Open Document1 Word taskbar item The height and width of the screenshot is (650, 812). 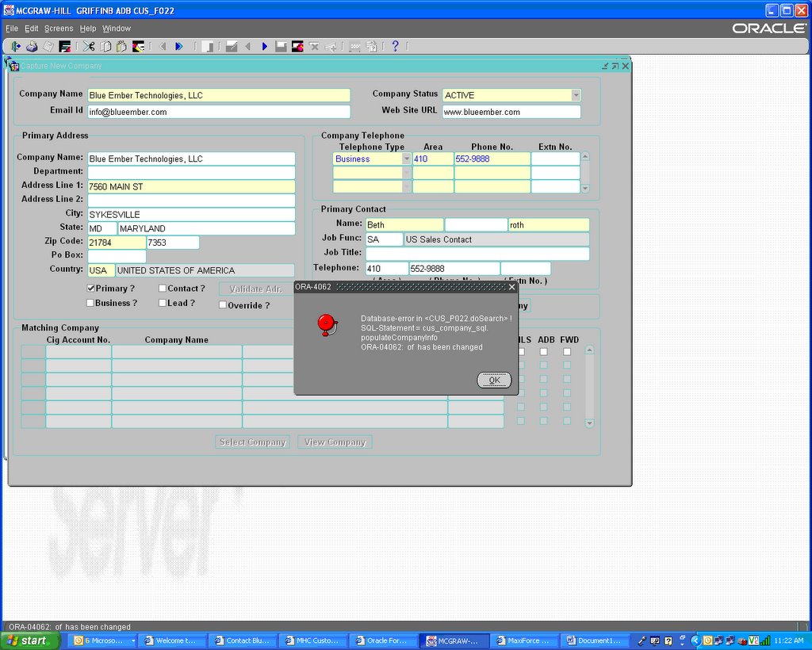click(593, 640)
